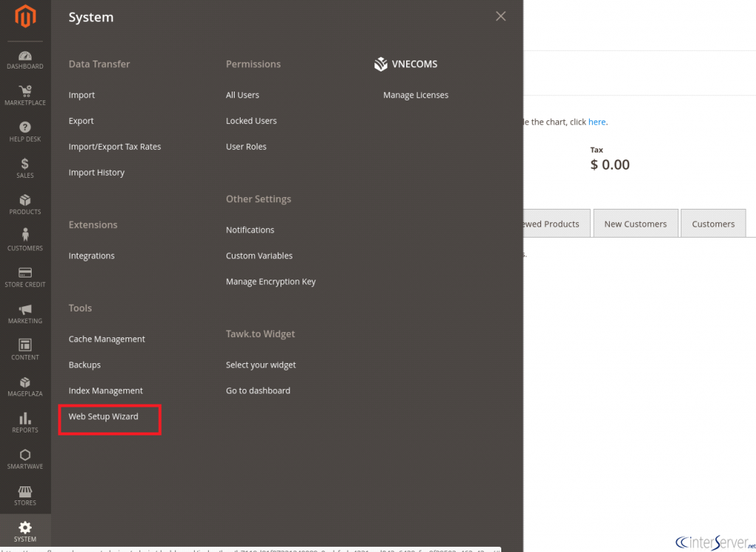The image size is (756, 552).
Task: Open the Customers sidebar icon
Action: [x=25, y=241]
